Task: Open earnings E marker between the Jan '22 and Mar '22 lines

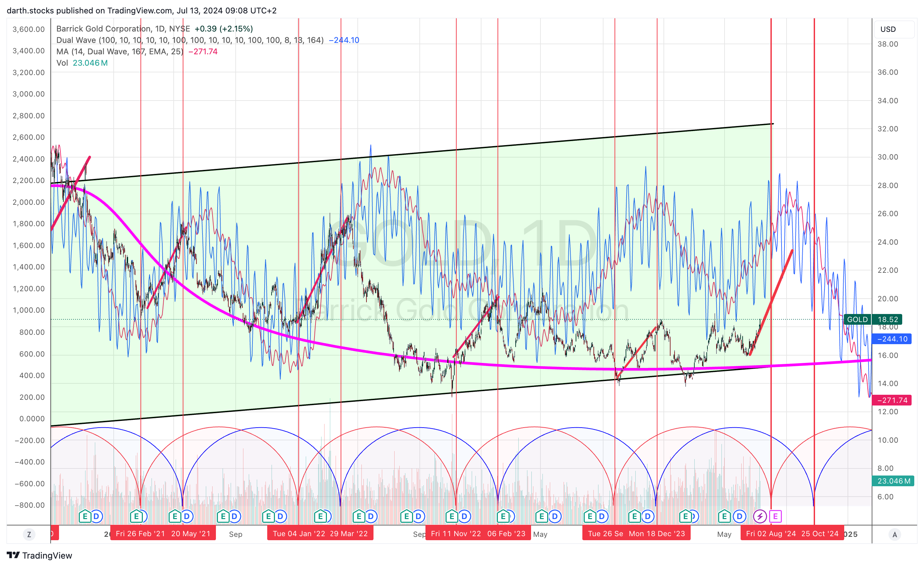Action: (x=321, y=516)
